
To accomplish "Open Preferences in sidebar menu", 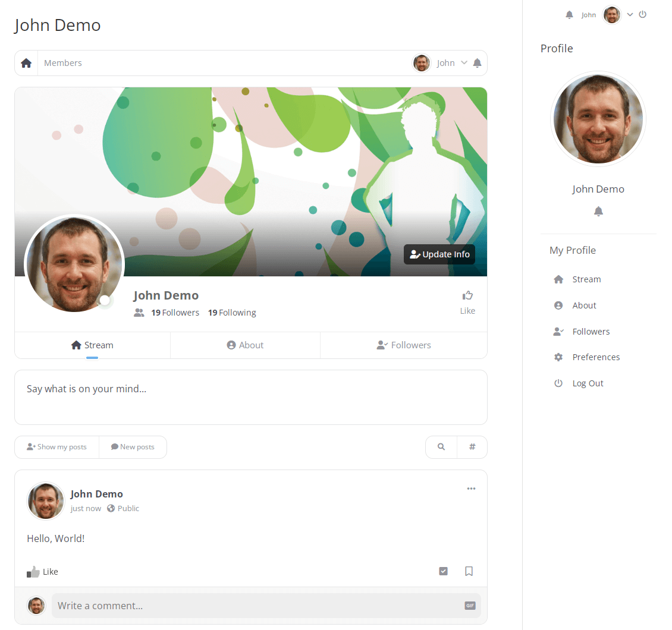I will [x=595, y=357].
